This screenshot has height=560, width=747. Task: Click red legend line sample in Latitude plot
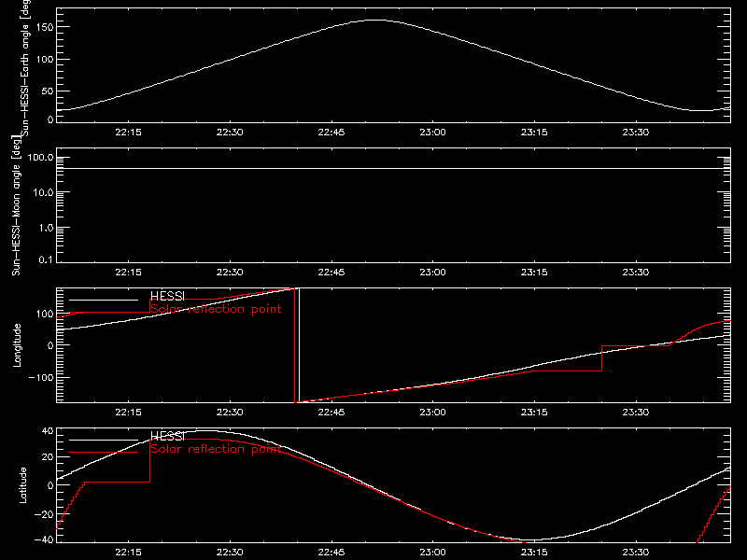(104, 453)
